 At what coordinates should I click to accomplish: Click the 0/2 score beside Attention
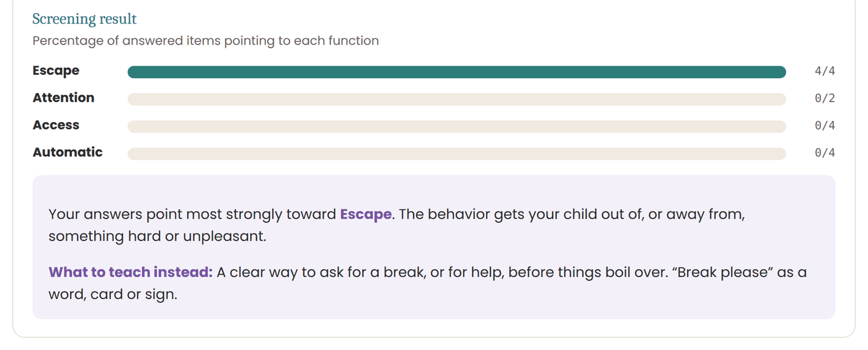coord(825,98)
